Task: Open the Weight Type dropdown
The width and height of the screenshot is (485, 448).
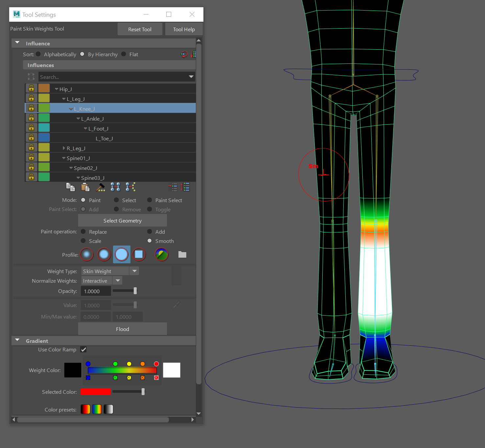Action: [x=134, y=271]
